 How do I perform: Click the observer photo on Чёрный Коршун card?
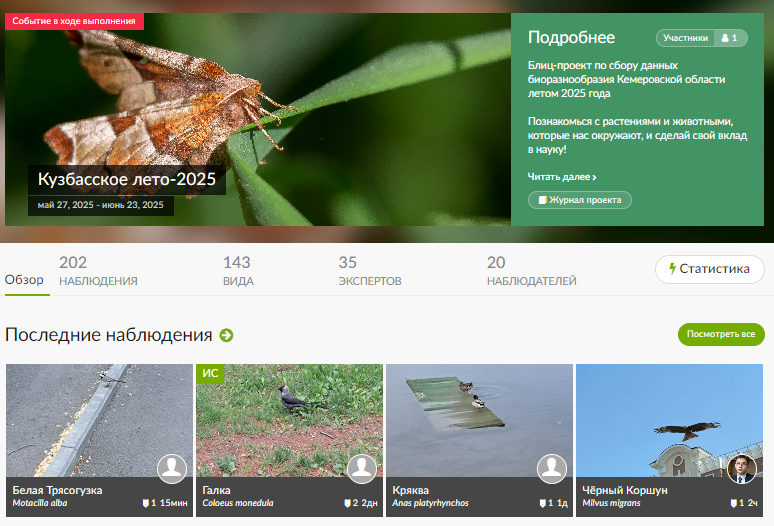pos(742,469)
